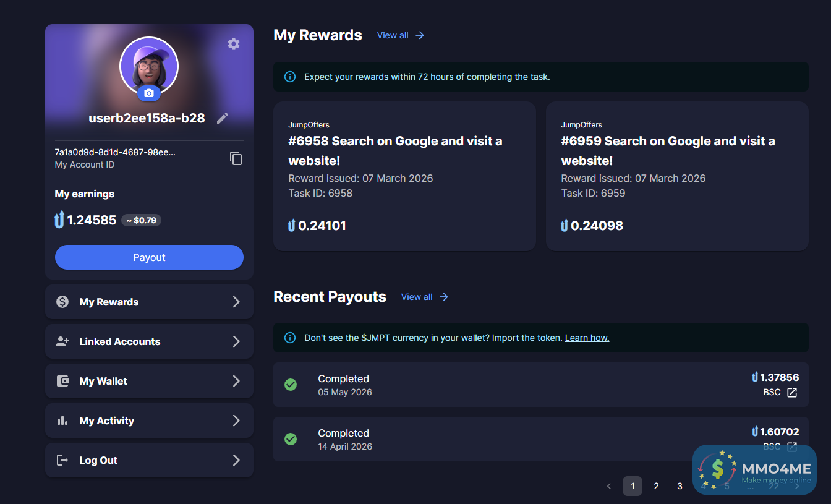View all rewards link
This screenshot has height=504, width=831.
[x=393, y=35]
